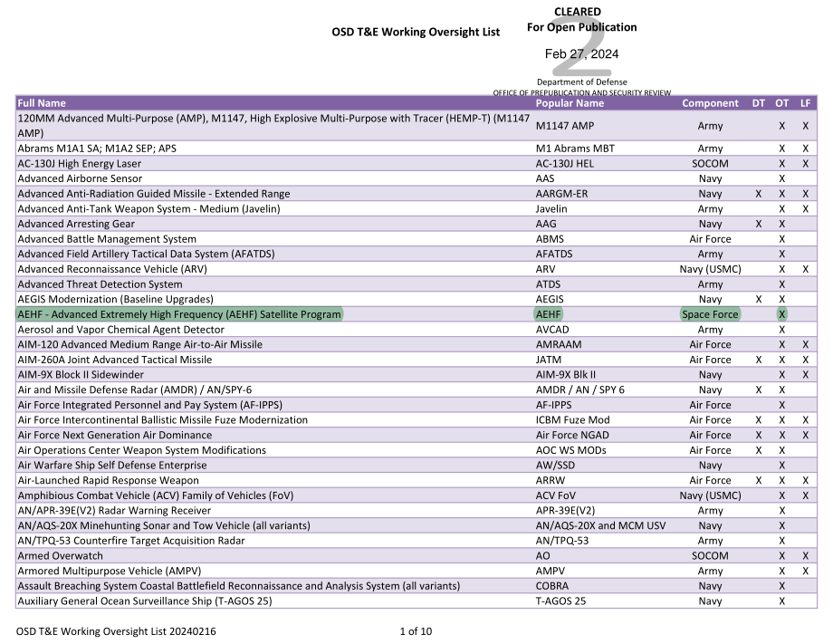Select the page title "OSD T&E Working Oversight List" at top
Screen dimensions: 833x644
tap(416, 32)
